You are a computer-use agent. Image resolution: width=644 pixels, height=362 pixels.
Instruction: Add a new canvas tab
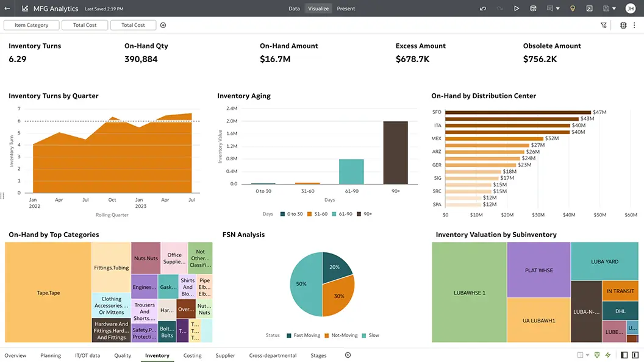[x=348, y=355]
